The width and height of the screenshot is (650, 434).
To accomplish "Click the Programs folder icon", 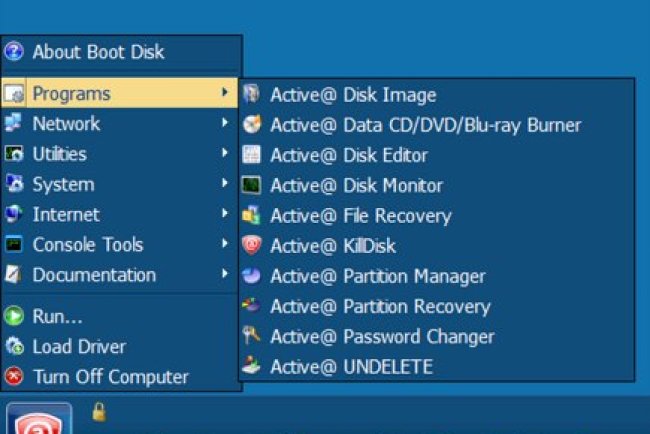I will coord(15,94).
